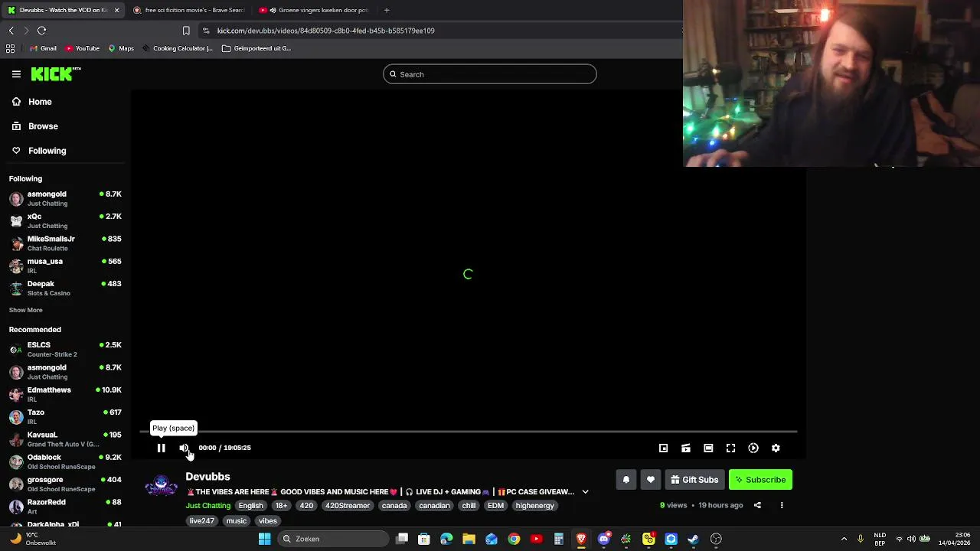Open the Geïmporteerd uit G... bookmark folder
980x551 pixels.
256,48
